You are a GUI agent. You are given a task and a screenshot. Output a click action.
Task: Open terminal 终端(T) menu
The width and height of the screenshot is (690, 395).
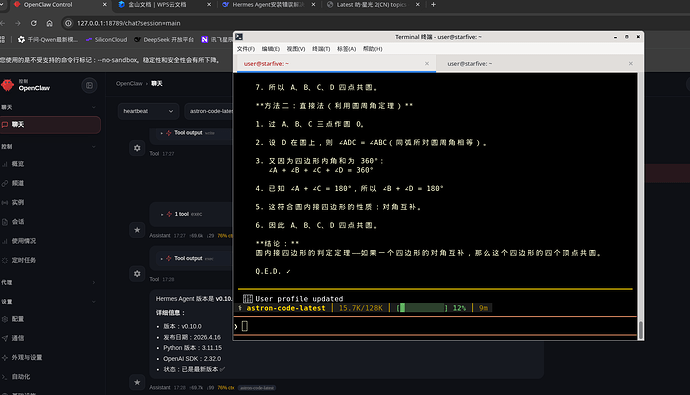click(321, 49)
